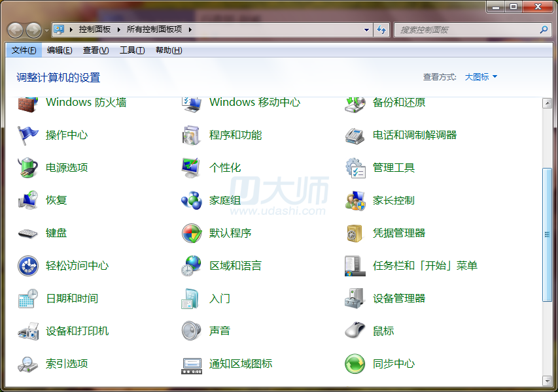Open the address bar history dropdown arrow

point(366,29)
